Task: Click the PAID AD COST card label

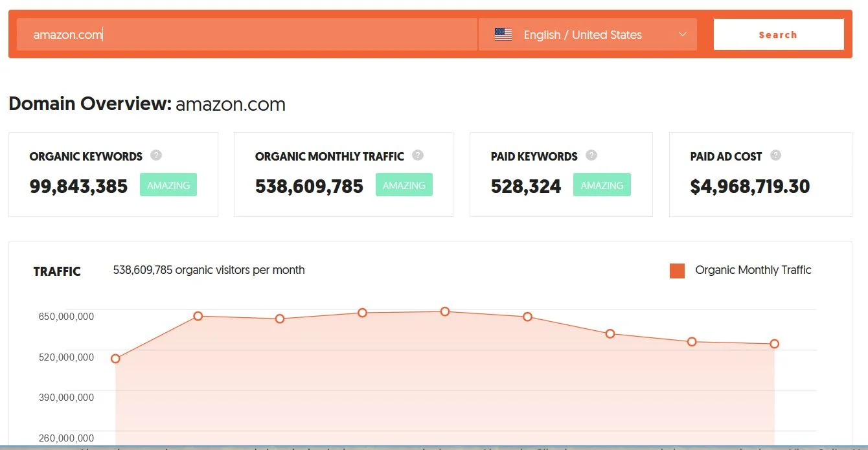Action: click(x=726, y=157)
